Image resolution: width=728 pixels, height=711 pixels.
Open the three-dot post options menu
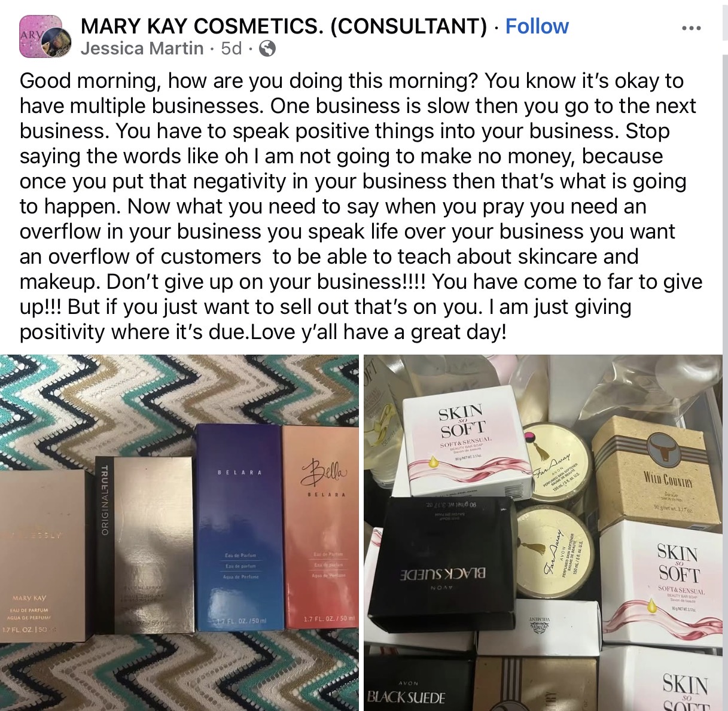691,28
